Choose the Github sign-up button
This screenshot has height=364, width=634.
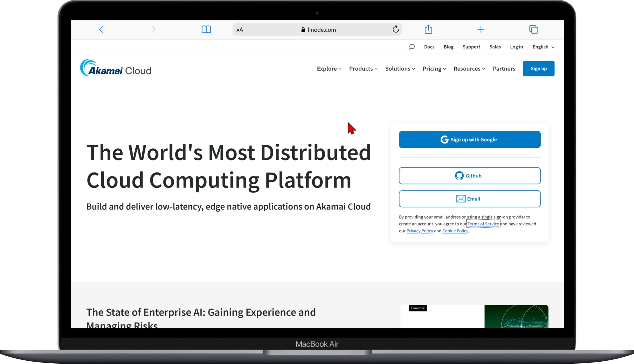[470, 176]
